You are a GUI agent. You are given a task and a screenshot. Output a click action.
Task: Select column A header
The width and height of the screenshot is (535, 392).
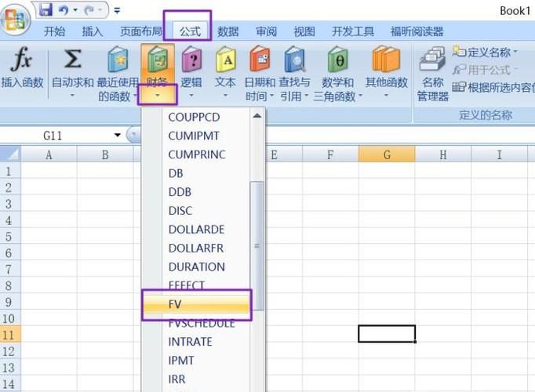(x=49, y=154)
